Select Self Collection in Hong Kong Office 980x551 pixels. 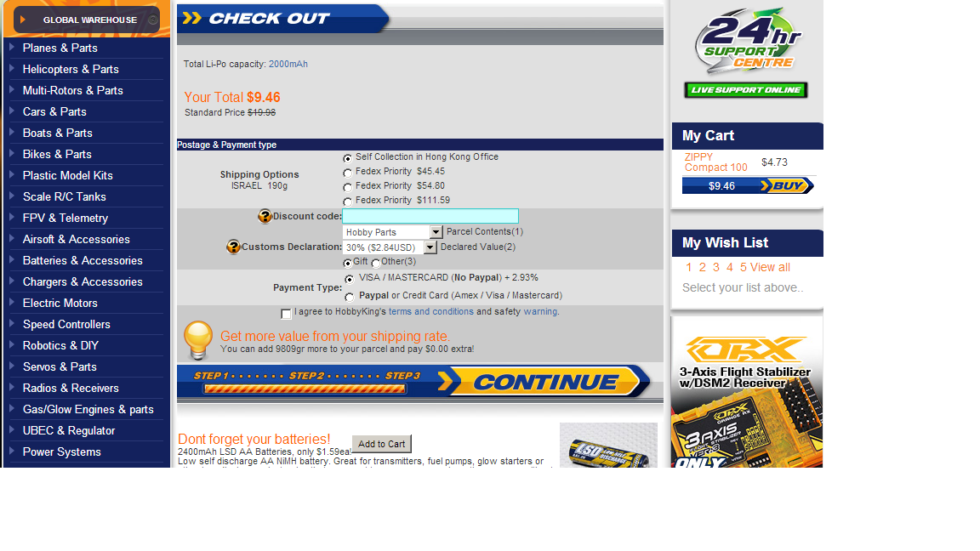[347, 158]
